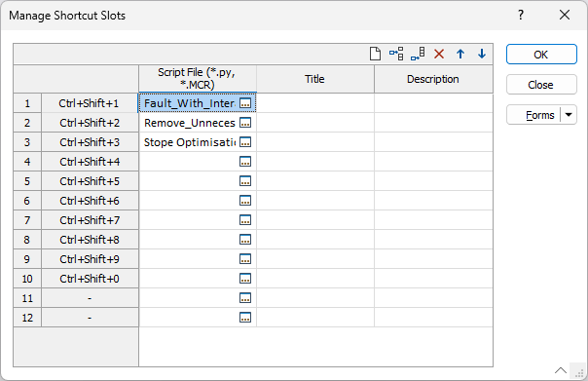
Task: Click the insert row toolbar icon
Action: (396, 54)
